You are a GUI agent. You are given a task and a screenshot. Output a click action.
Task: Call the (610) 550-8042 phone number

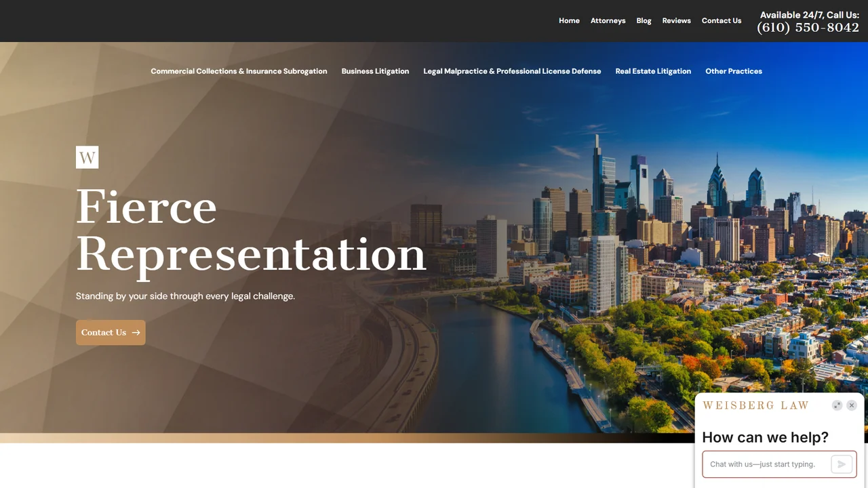(x=808, y=28)
